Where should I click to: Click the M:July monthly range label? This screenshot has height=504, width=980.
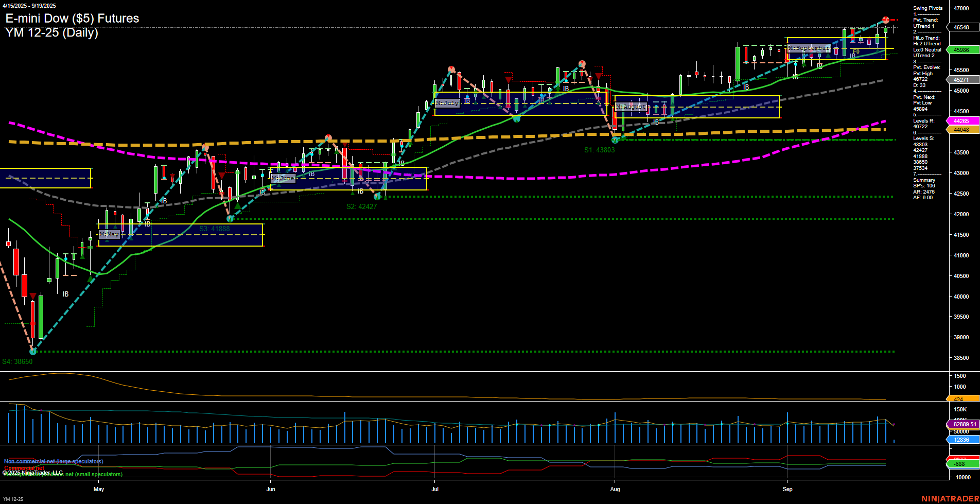[447, 103]
